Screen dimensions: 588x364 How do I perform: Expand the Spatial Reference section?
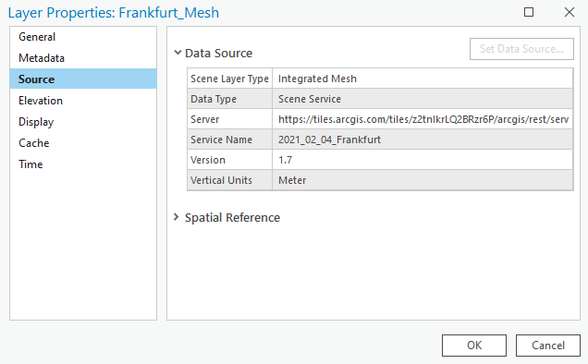coord(177,217)
